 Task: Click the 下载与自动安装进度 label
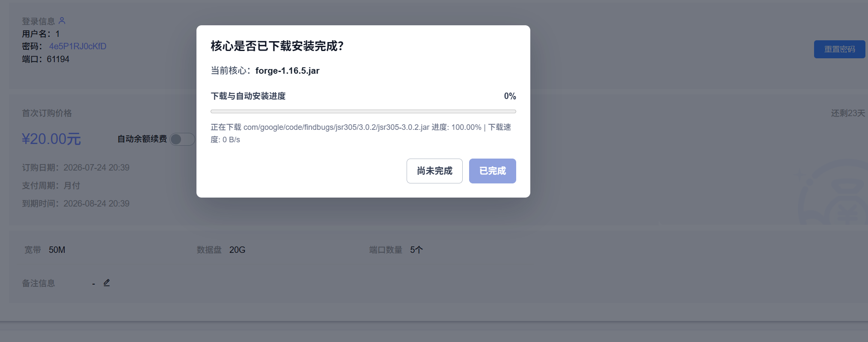coord(248,96)
